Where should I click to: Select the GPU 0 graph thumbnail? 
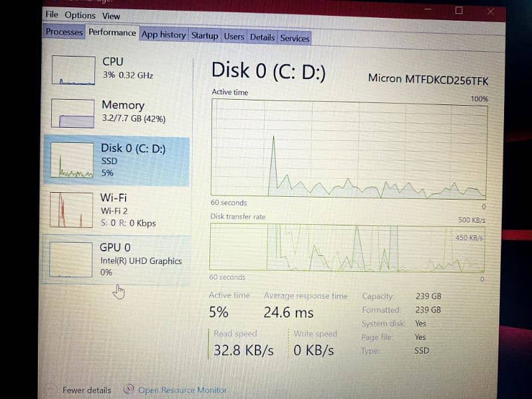(x=70, y=259)
